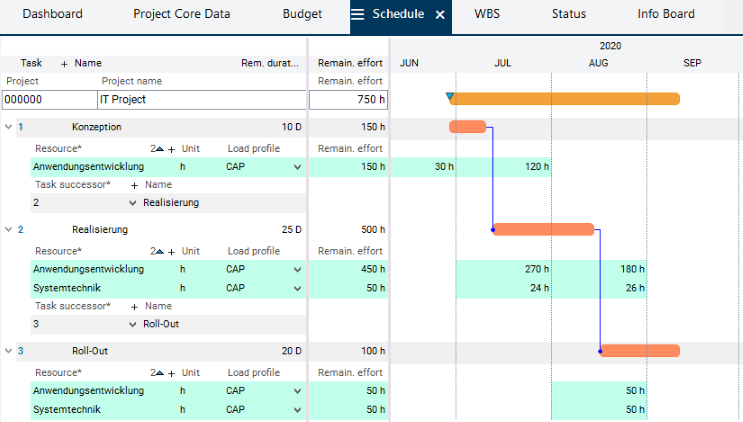Open successor dropdown showing Roll-Out
Screen dimensions: 743x422
(134, 325)
